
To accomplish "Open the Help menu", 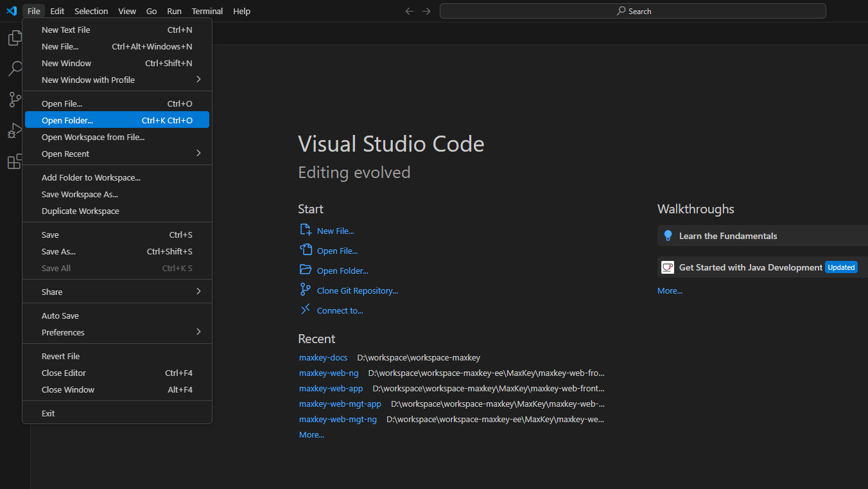I will coord(242,11).
